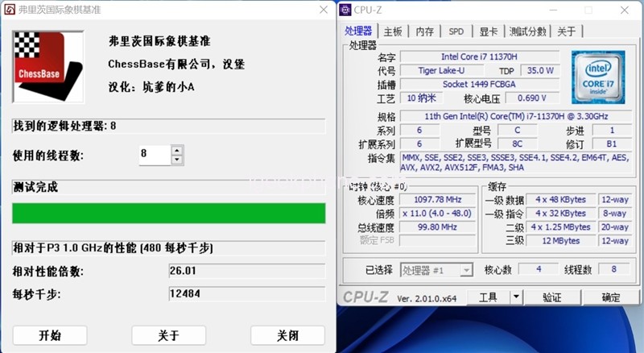Screen dimensions: 644x353
Task: Open the 内存 tab
Action: [x=425, y=31]
